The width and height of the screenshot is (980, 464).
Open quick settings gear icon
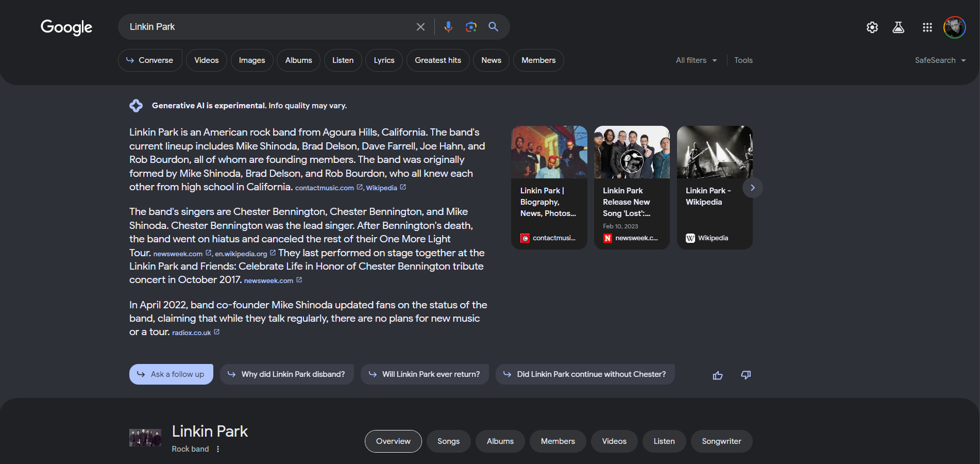tap(872, 27)
